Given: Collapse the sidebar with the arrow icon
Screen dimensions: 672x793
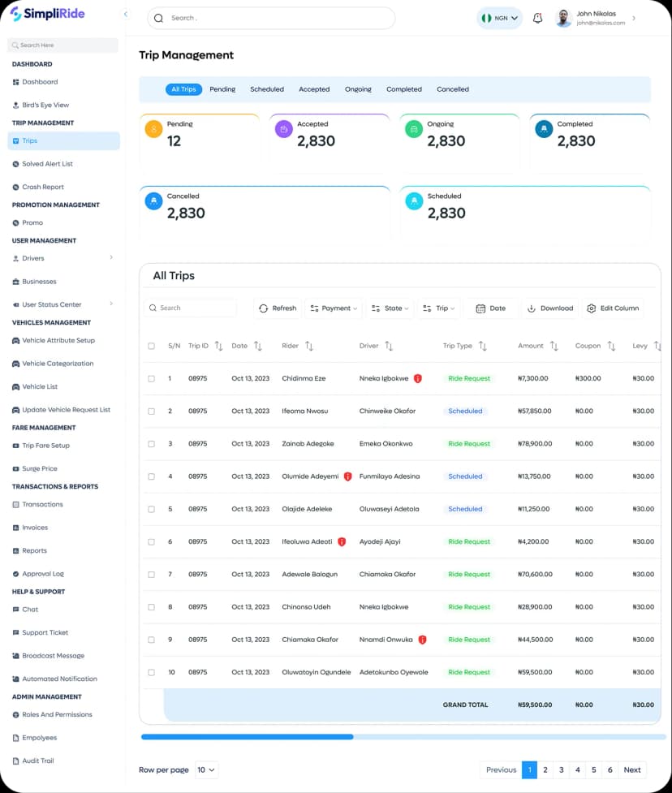Looking at the screenshot, I should [126, 14].
